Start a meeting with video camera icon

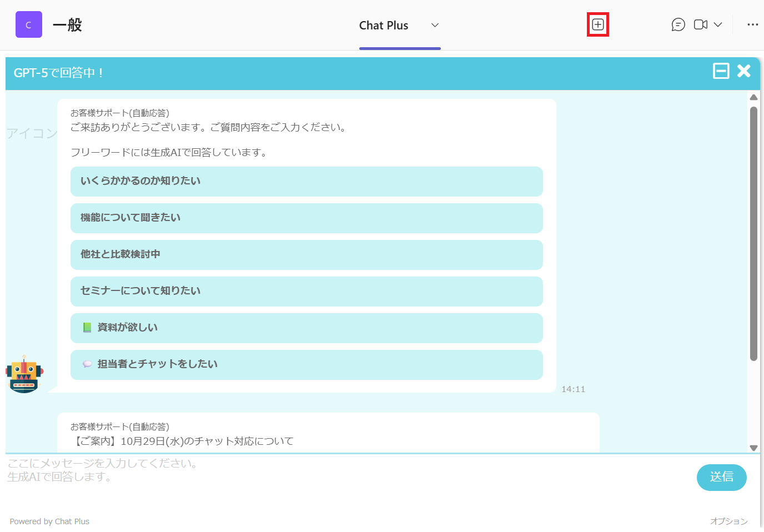700,24
